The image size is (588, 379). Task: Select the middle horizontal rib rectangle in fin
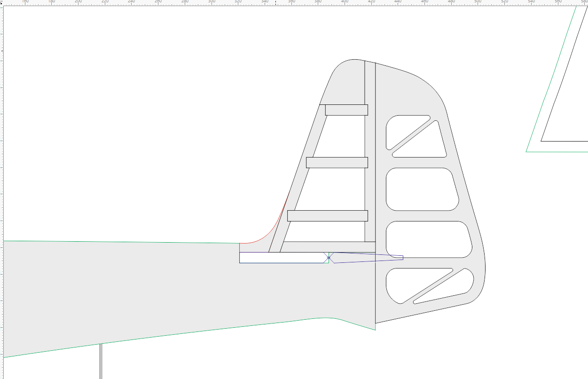(x=337, y=163)
